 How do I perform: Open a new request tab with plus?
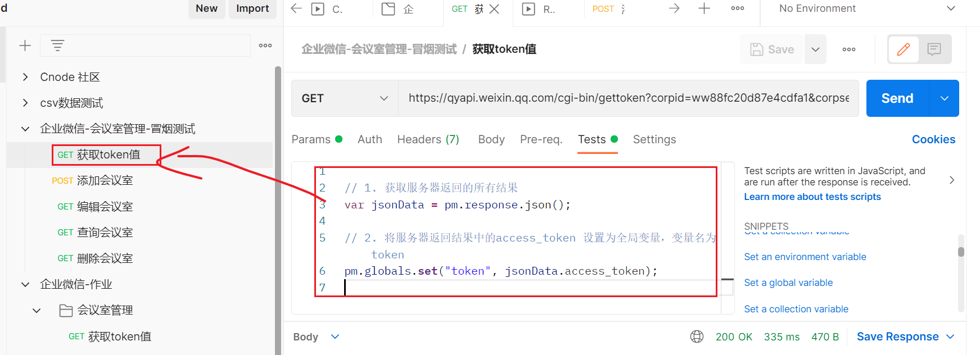[x=704, y=8]
